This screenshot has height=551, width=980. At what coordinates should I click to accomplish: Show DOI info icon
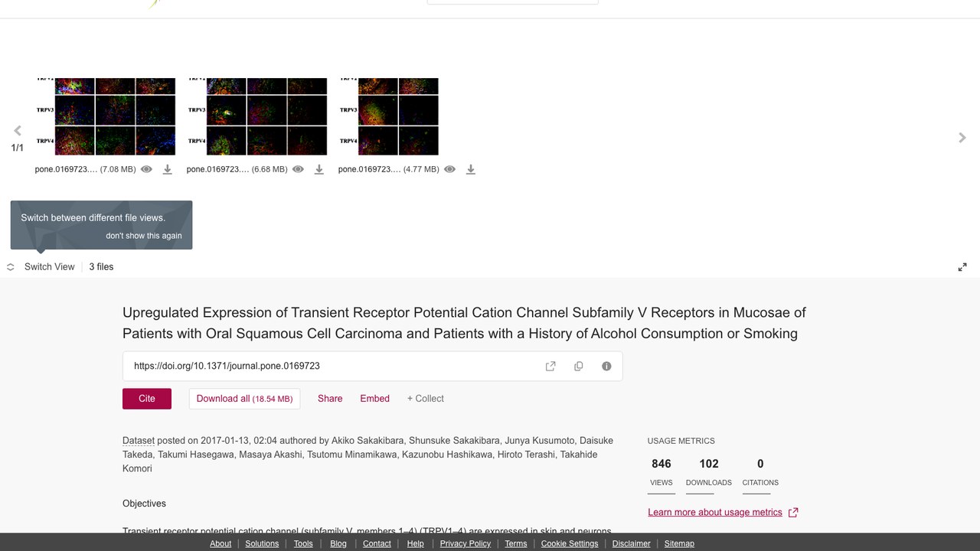pyautogui.click(x=606, y=367)
